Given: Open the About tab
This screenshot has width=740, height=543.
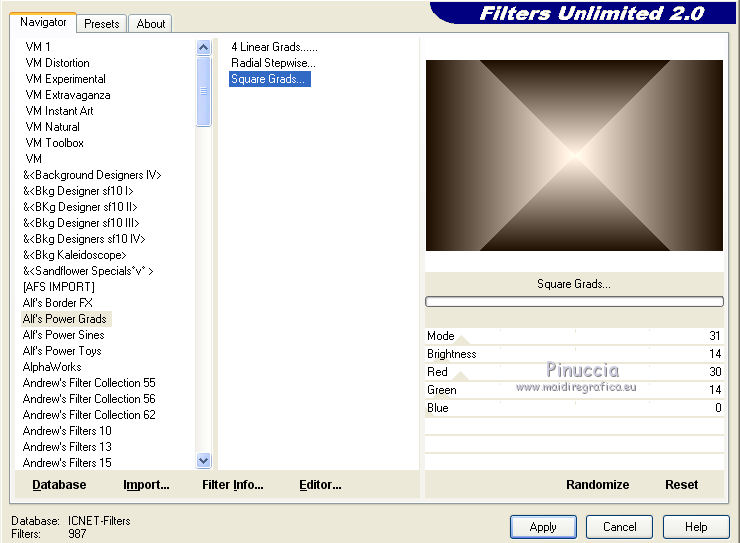Looking at the screenshot, I should pyautogui.click(x=151, y=24).
